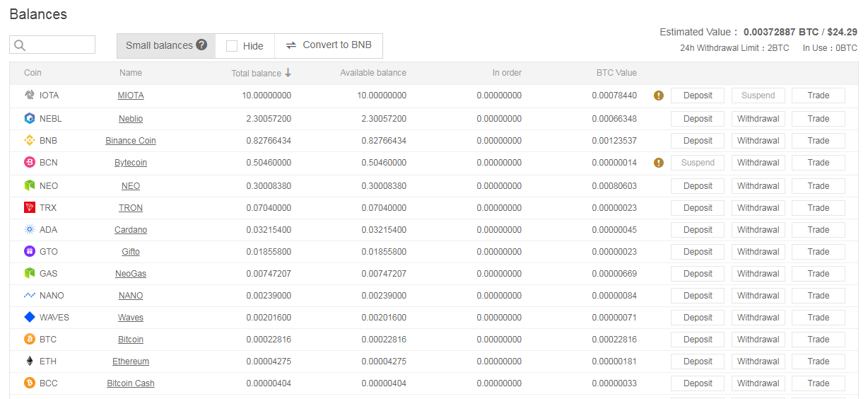This screenshot has height=399, width=868.
Task: Click the BTC coin logo
Action: [x=30, y=339]
